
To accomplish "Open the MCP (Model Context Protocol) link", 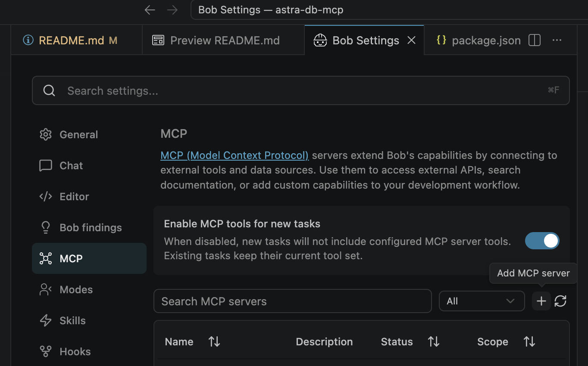I will click(235, 155).
